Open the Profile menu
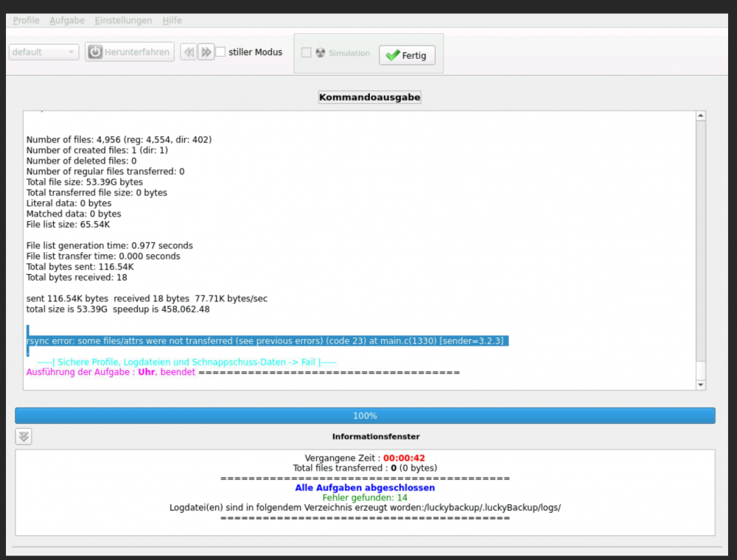Viewport: 737px width, 560px height. [26, 20]
